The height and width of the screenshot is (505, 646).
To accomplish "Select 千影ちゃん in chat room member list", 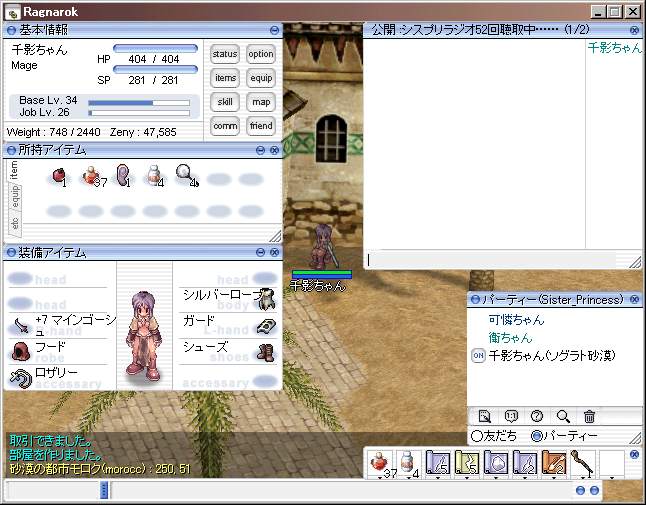I will (615, 48).
